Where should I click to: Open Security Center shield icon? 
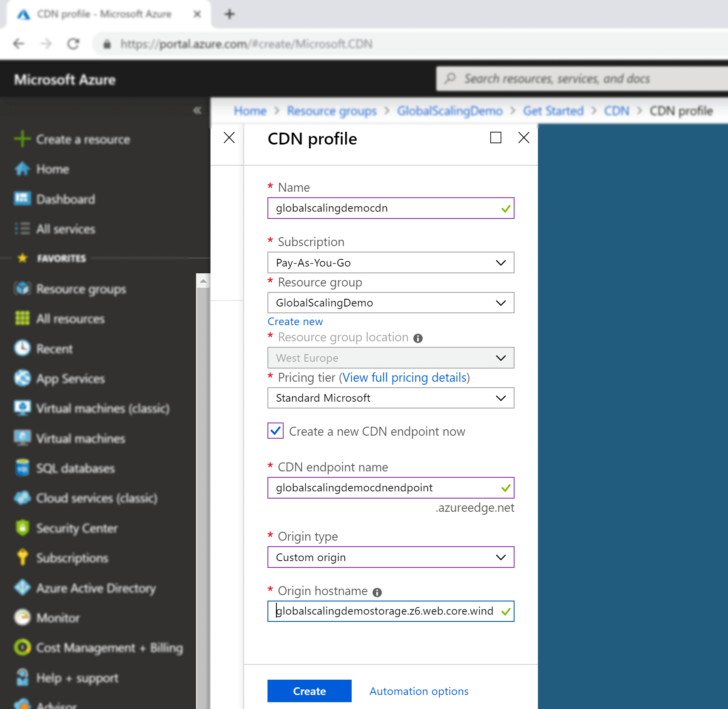[x=22, y=528]
